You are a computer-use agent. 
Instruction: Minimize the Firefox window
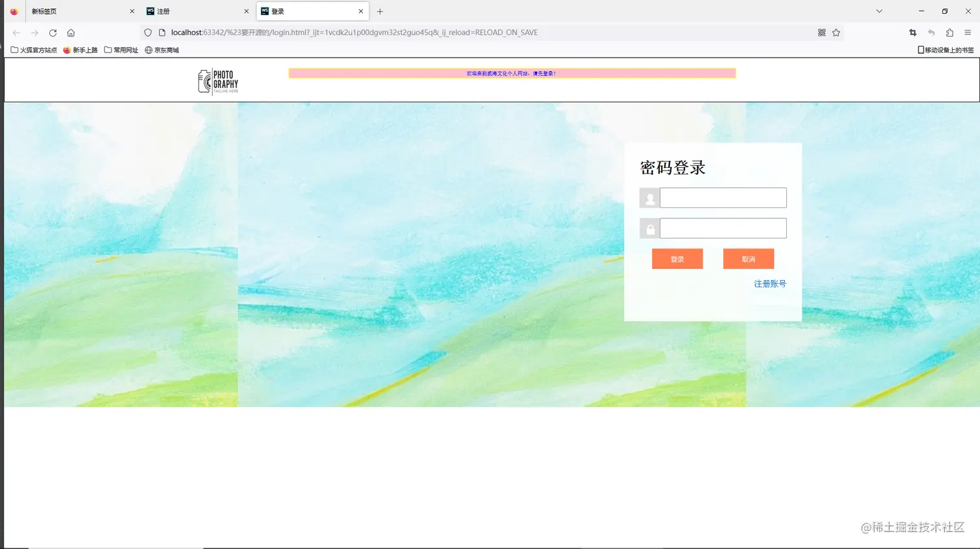click(921, 11)
